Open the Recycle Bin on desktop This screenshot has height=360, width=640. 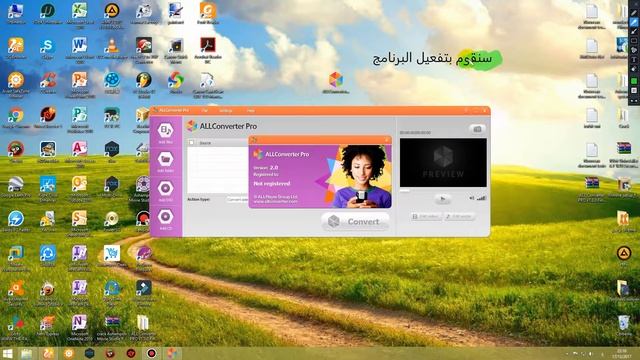coord(623,323)
